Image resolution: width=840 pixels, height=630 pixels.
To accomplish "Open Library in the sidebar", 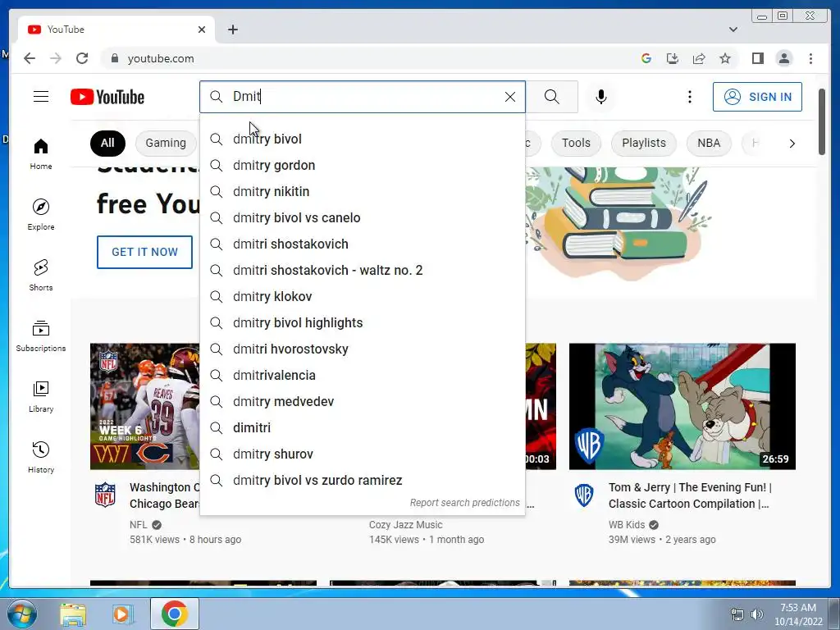I will 41,396.
